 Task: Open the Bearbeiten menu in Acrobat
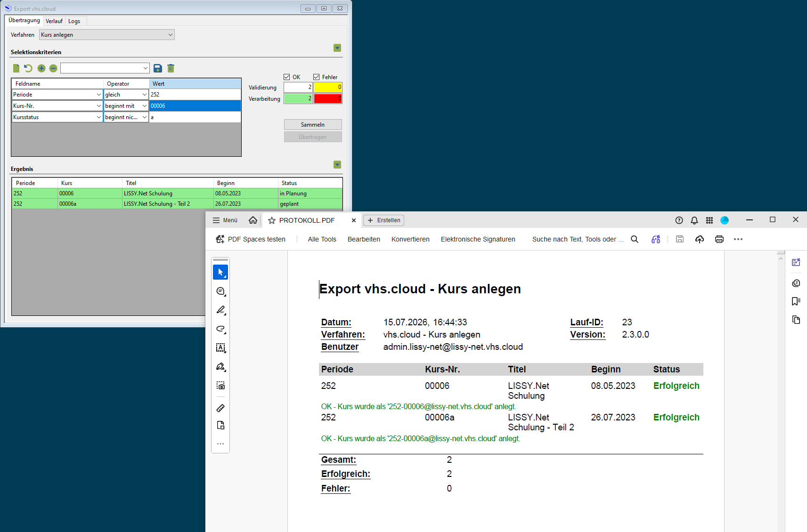(x=364, y=239)
